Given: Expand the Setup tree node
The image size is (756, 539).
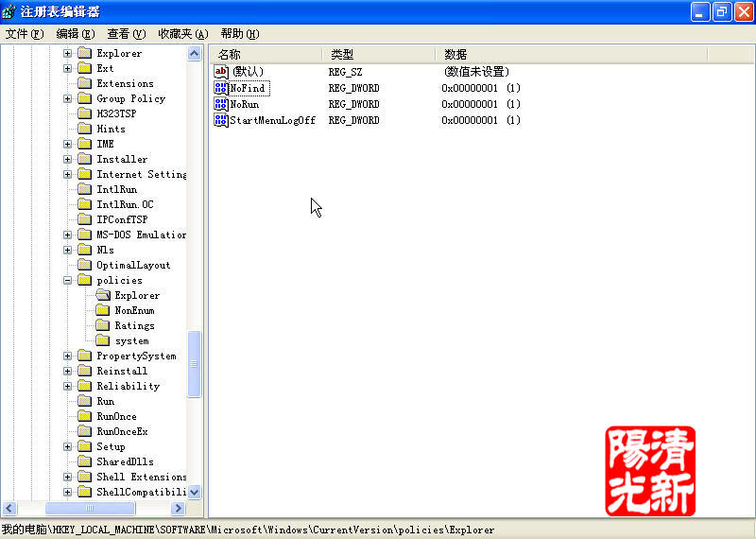Looking at the screenshot, I should [67, 447].
